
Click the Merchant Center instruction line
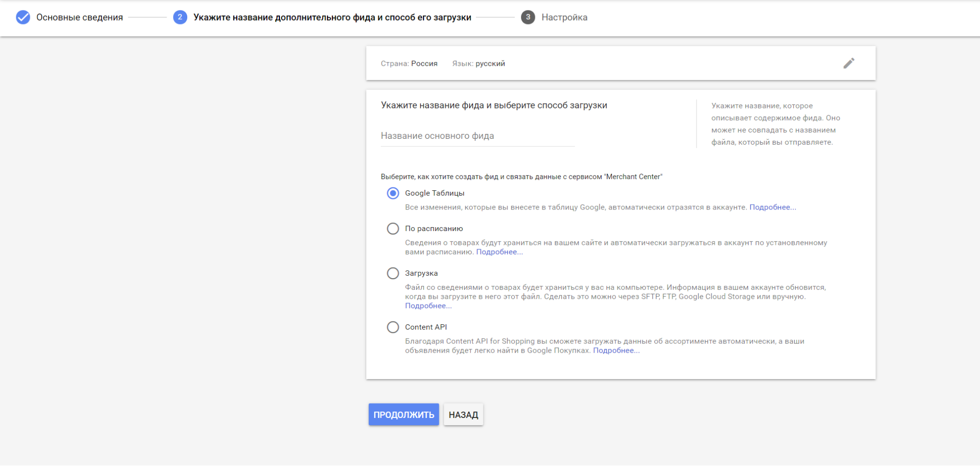click(522, 177)
